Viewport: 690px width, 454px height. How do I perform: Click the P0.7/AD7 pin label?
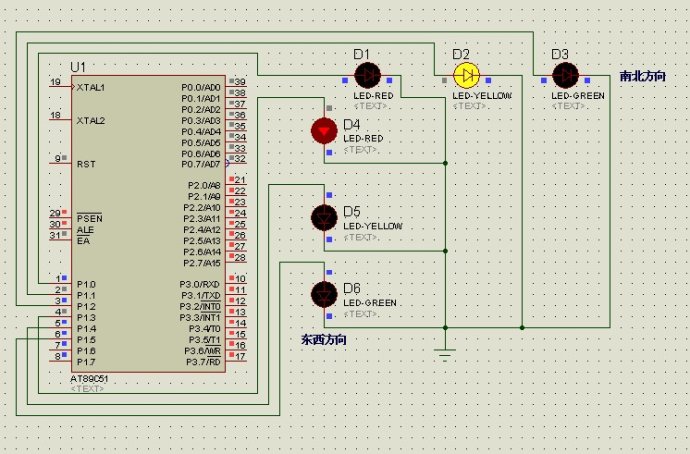(x=201, y=164)
